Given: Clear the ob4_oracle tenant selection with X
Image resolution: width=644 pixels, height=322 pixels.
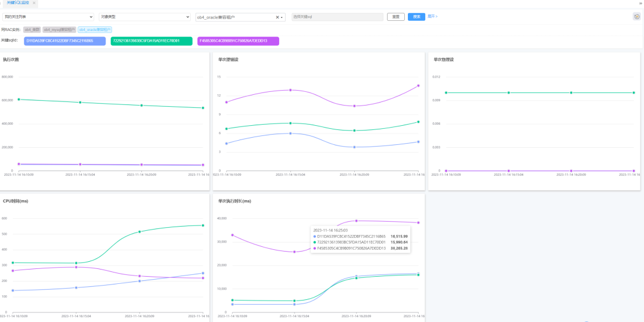Looking at the screenshot, I should pos(277,17).
